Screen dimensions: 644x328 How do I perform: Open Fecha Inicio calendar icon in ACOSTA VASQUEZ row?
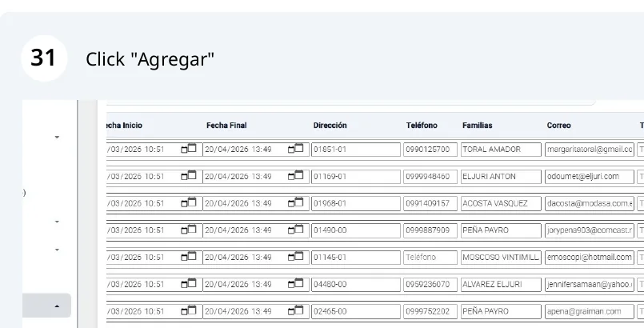pos(189,203)
